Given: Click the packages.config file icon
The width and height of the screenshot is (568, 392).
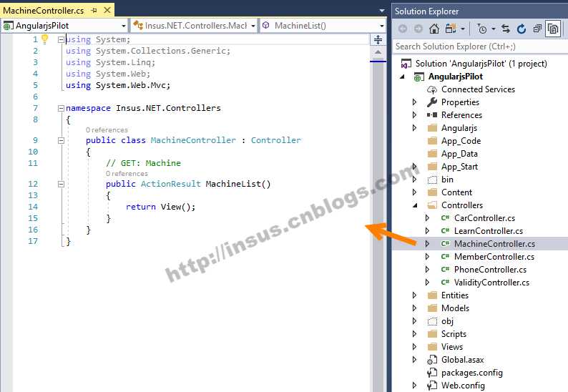Looking at the screenshot, I should pos(432,373).
